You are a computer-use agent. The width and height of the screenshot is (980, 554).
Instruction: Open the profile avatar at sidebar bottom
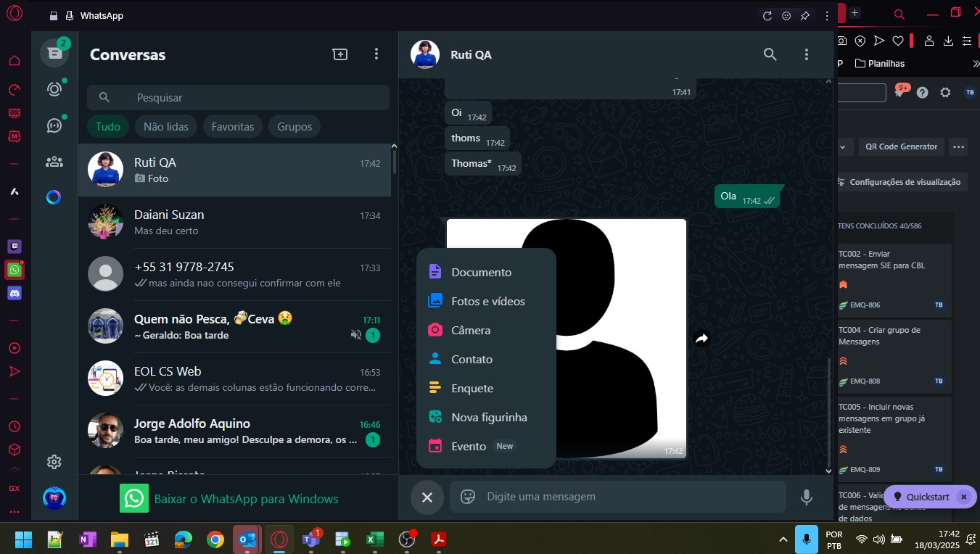click(x=54, y=498)
